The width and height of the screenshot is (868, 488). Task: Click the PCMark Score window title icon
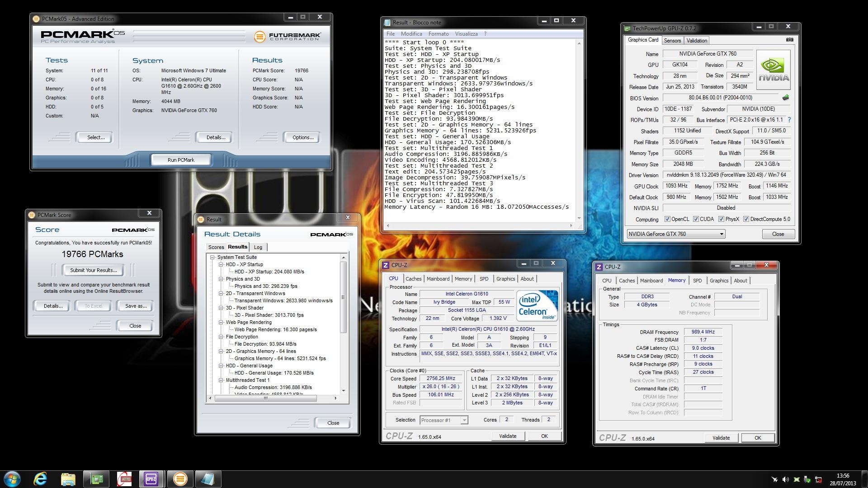(32, 215)
